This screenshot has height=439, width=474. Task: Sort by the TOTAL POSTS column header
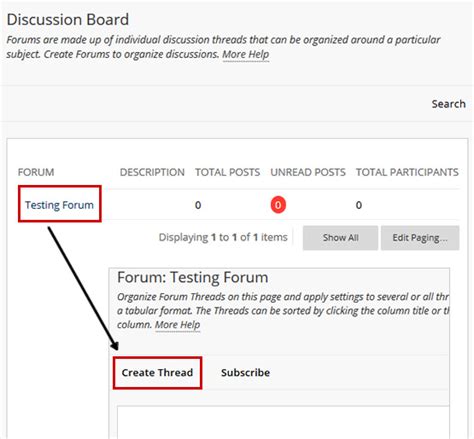[227, 172]
